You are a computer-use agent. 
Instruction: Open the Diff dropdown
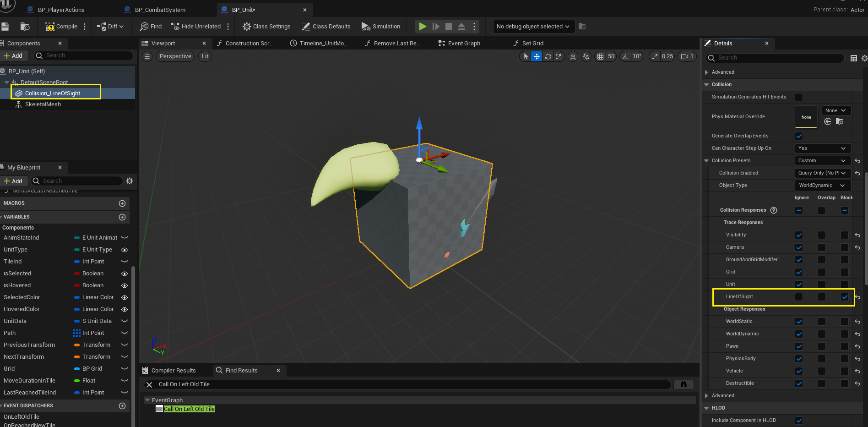coord(110,27)
